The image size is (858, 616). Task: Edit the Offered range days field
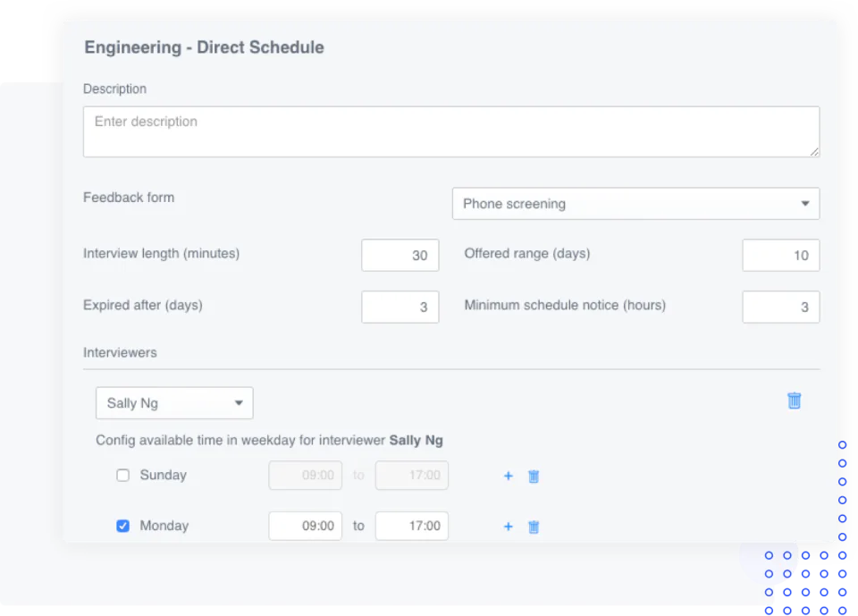781,255
